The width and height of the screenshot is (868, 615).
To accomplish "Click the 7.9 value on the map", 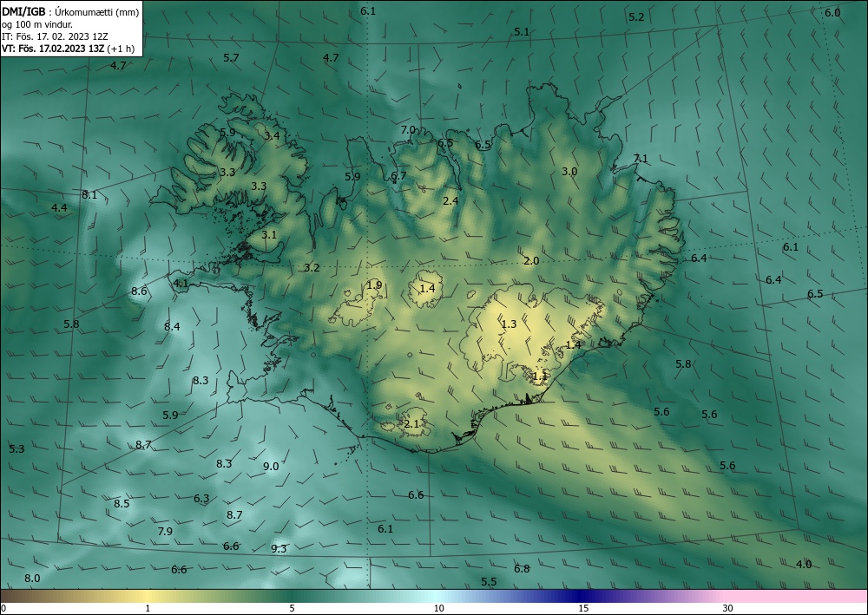I will [x=165, y=531].
